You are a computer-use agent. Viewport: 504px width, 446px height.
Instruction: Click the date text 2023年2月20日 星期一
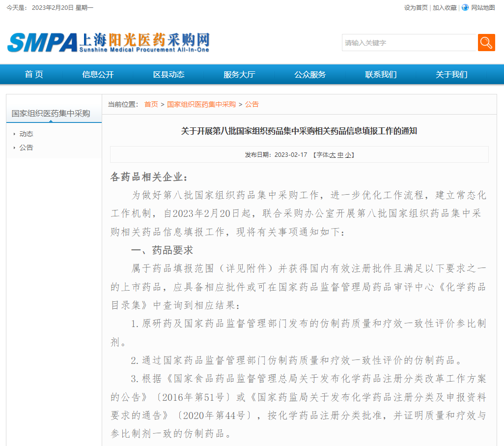pos(63,8)
